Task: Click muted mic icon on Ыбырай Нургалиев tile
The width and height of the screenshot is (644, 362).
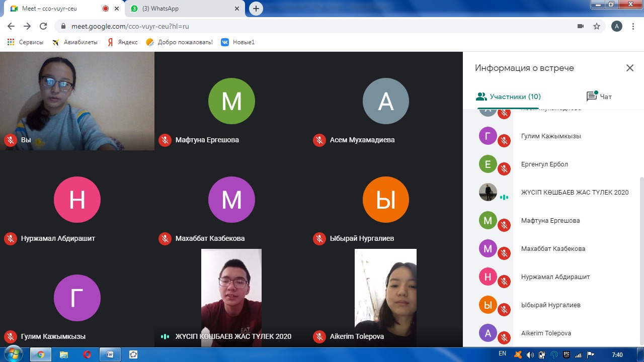Action: point(319,239)
